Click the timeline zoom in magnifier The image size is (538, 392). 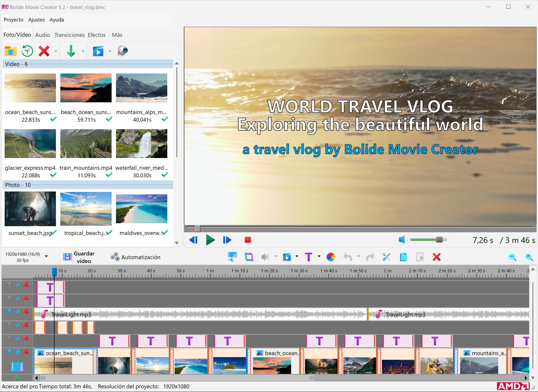[529, 257]
